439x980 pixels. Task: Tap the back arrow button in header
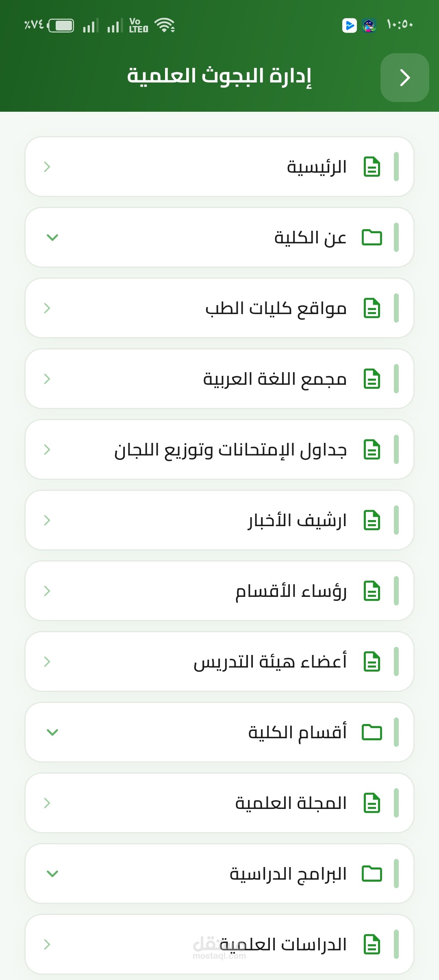pyautogui.click(x=404, y=78)
